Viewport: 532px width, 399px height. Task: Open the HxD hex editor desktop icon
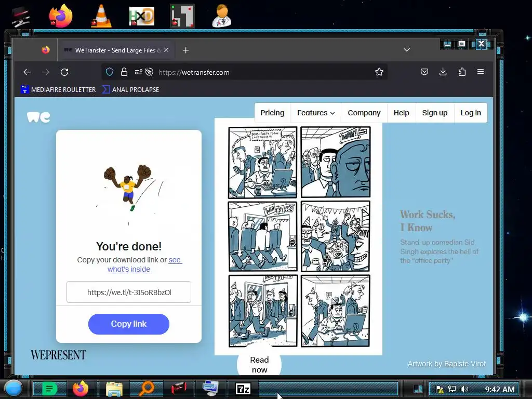pos(142,16)
